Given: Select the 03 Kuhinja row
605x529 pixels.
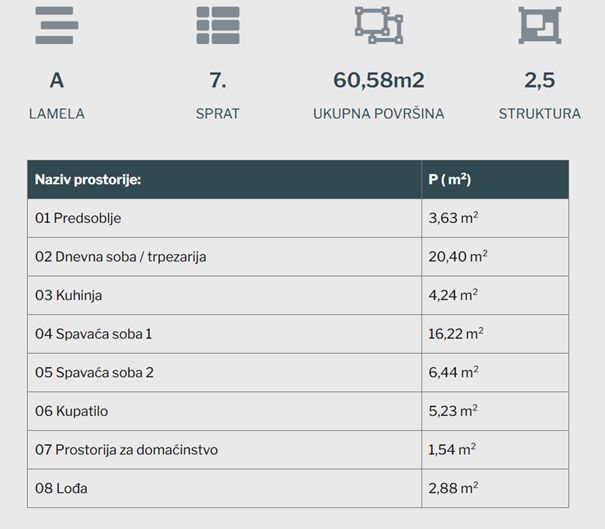Looking at the screenshot, I should (298, 295).
